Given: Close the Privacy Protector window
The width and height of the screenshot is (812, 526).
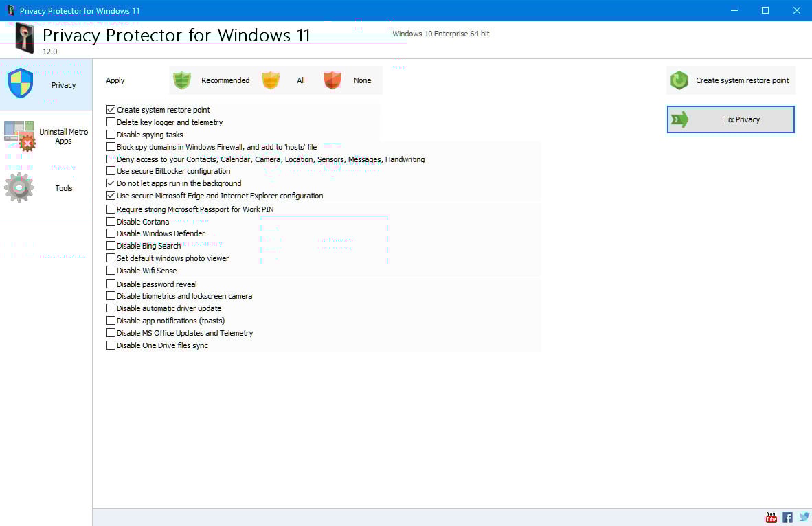Looking at the screenshot, I should [796, 10].
